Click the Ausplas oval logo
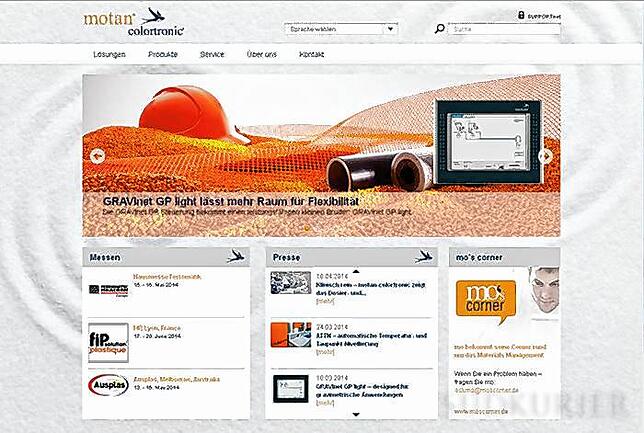Screen dimensions: 644x433 click(108, 385)
